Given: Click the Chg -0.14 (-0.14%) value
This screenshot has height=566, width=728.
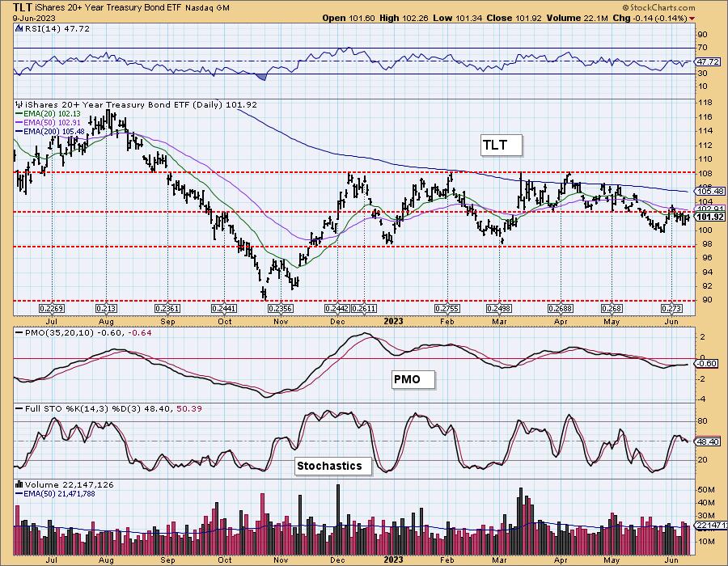Looking at the screenshot, I should pos(650,18).
